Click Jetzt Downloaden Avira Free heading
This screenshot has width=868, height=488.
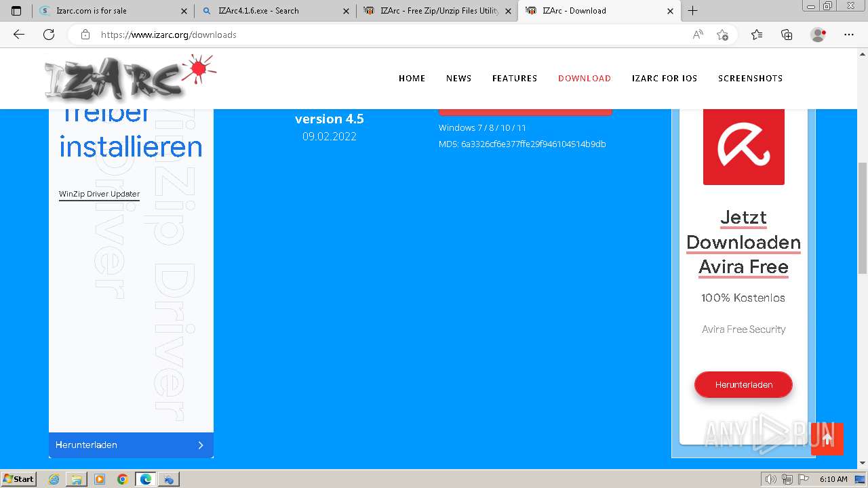[x=743, y=242]
